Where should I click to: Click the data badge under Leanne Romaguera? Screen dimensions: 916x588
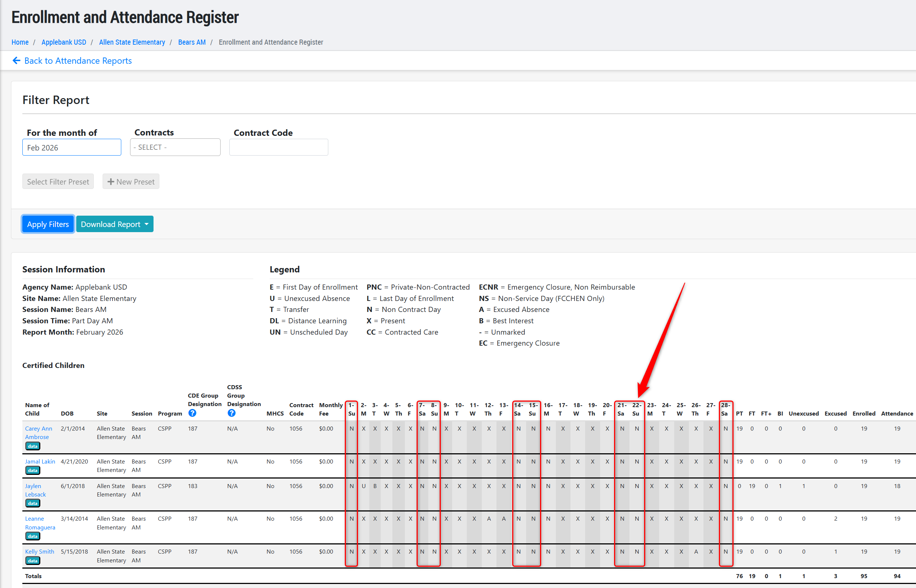[33, 536]
